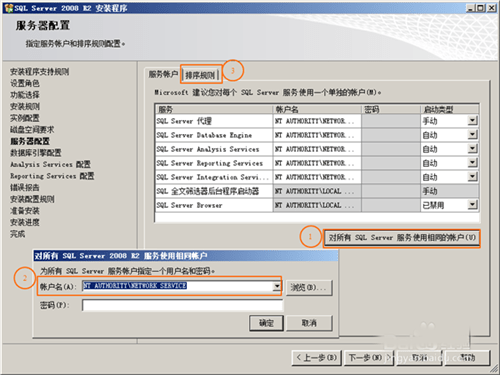Screen dimensions: 500x375
Task: Click 取消 in the same-account dialog
Action: coord(309,323)
